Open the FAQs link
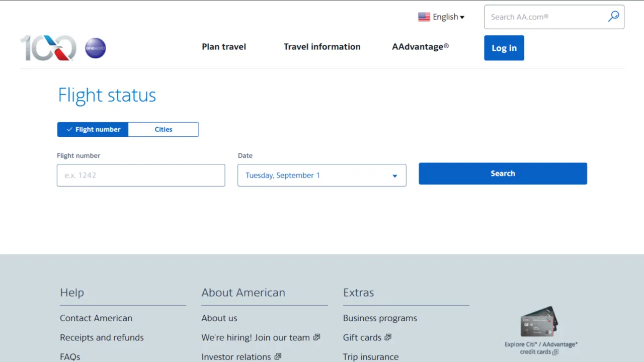Viewport: 644px width, 362px height. click(70, 356)
